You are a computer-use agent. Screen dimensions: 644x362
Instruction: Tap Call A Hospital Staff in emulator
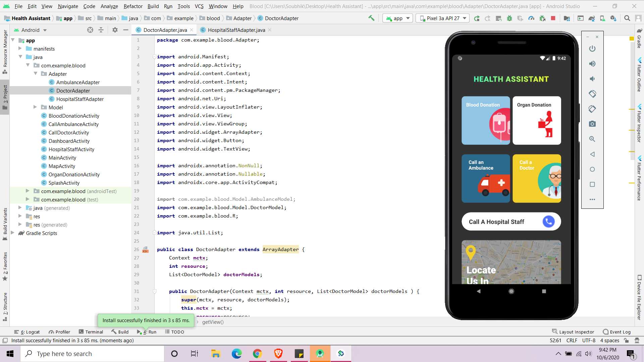(511, 222)
